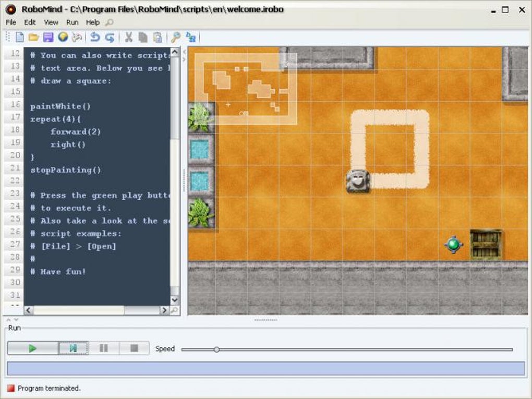Click the map overview minimap
The image size is (532, 399).
point(246,89)
